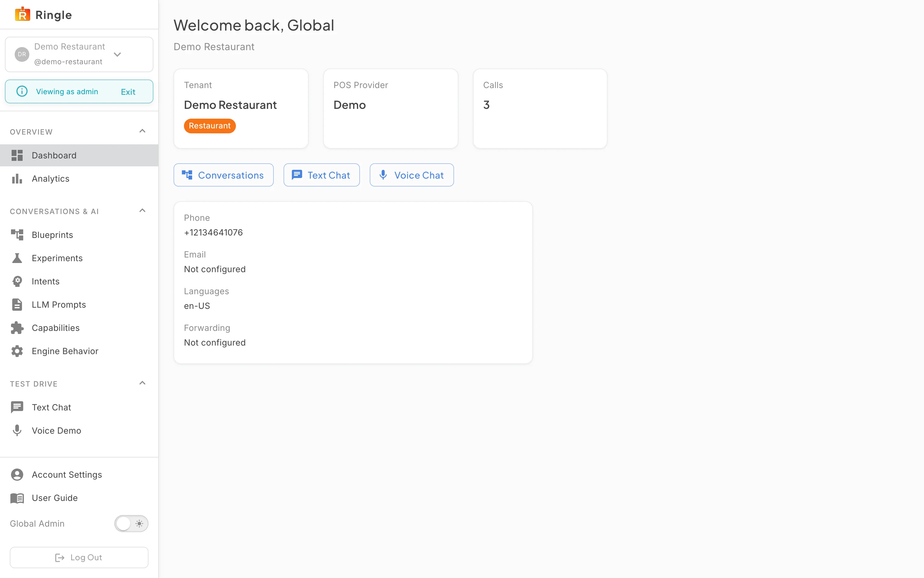Click the Forwarding Not configured value

click(x=215, y=343)
